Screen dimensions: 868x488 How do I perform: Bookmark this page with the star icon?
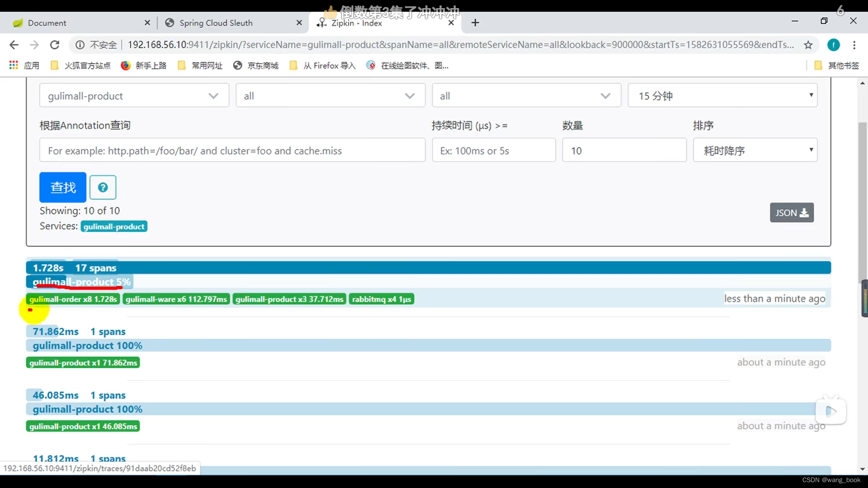pyautogui.click(x=808, y=45)
